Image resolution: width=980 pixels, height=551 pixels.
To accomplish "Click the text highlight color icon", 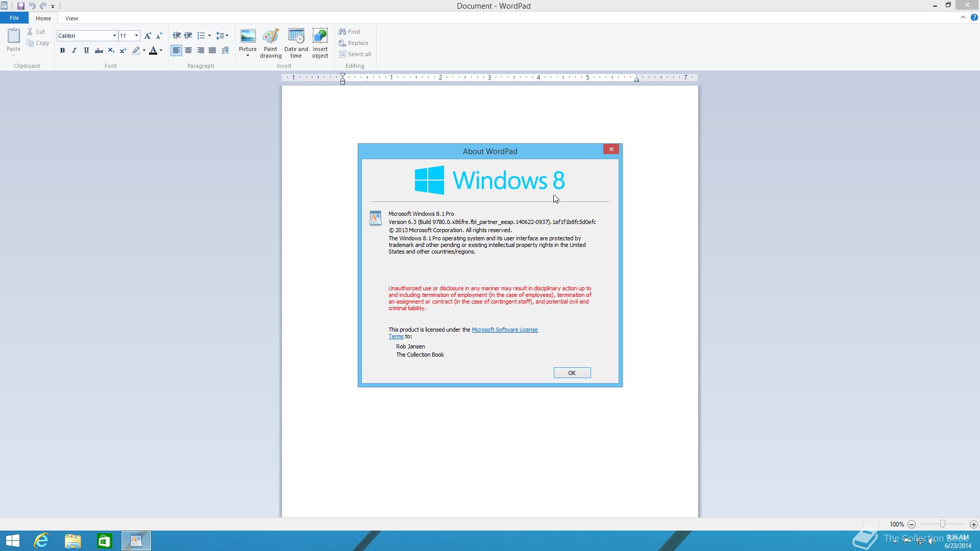I will 136,51.
